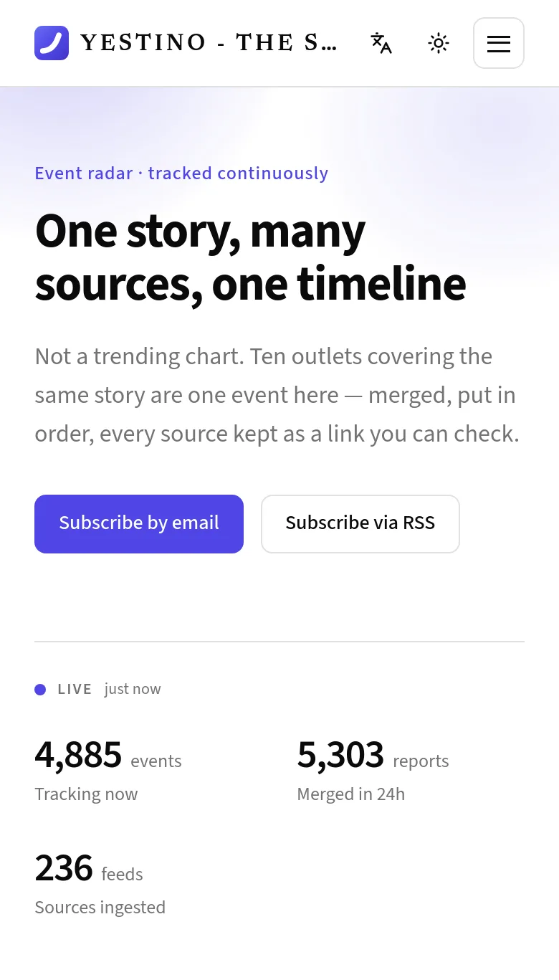This screenshot has width=559, height=980.
Task: Open the language translation selector
Action: click(x=381, y=43)
